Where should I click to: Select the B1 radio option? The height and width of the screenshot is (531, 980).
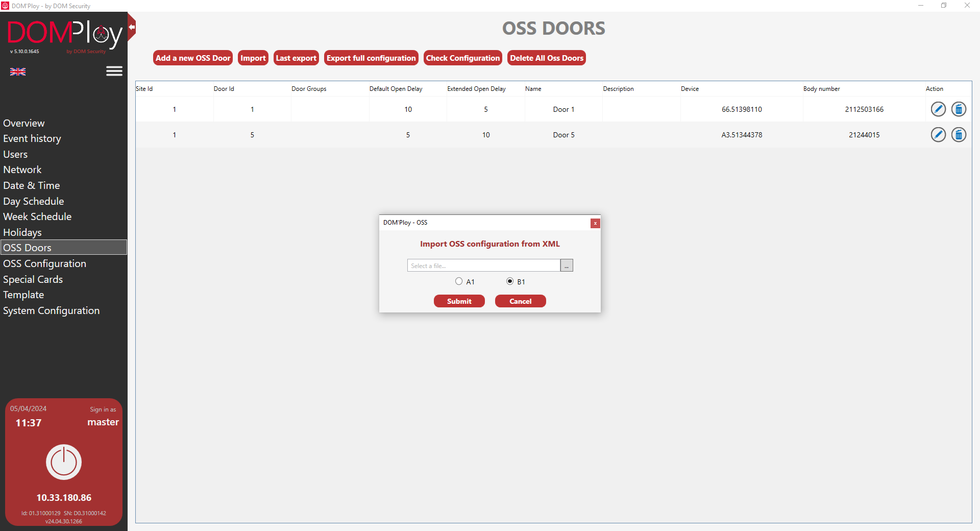click(510, 281)
